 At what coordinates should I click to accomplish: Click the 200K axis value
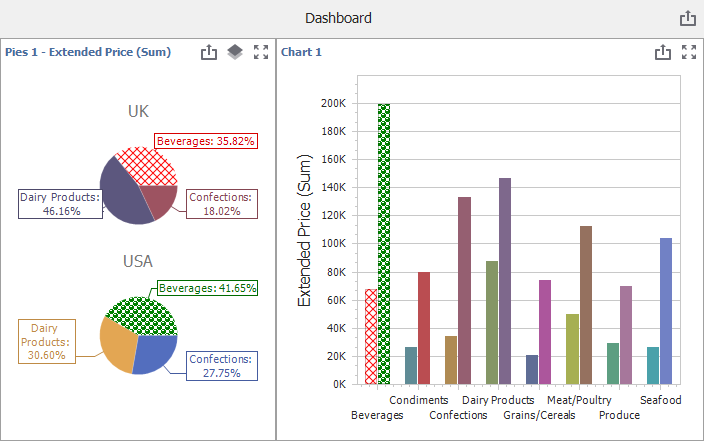[334, 103]
